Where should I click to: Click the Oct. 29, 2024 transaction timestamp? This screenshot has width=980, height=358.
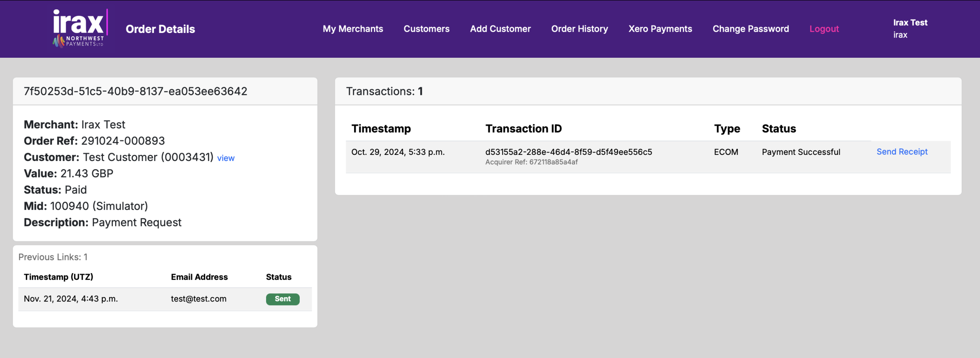(398, 152)
